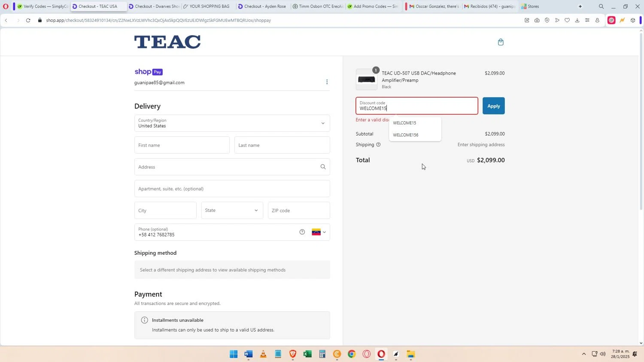This screenshot has width=644, height=362.
Task: Switch to Checkout - Ayden Rose tab
Action: click(263, 6)
